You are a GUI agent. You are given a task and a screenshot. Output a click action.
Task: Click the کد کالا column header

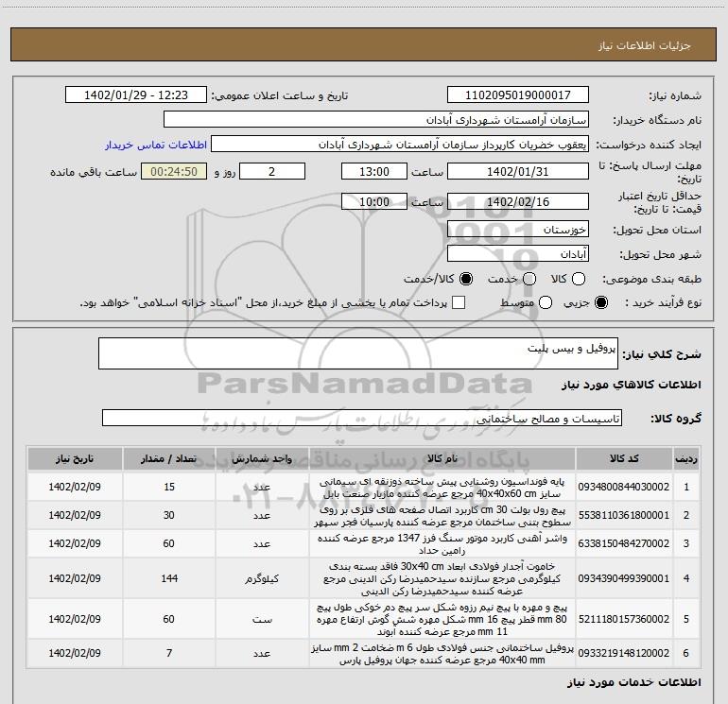[x=624, y=459]
